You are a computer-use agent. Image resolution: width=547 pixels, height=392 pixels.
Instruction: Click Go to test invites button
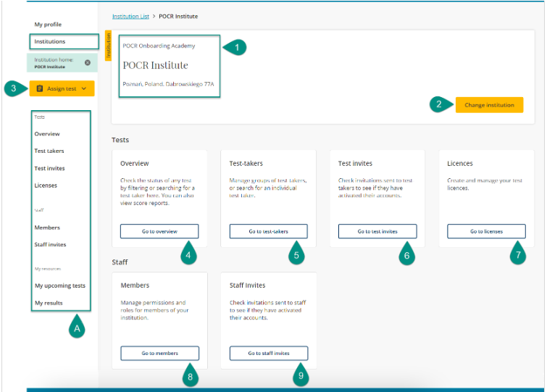click(x=377, y=231)
